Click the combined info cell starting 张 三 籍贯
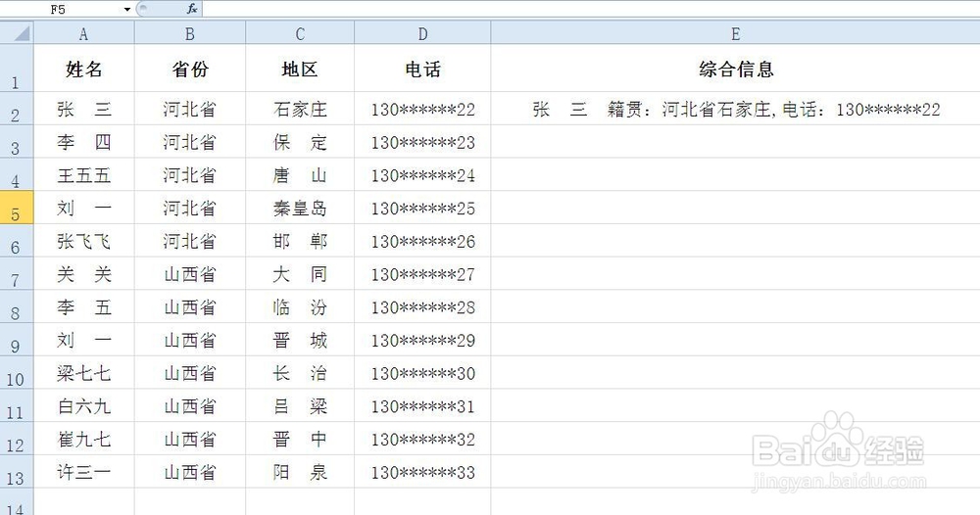Viewport: 980px width, 515px height. (736, 109)
